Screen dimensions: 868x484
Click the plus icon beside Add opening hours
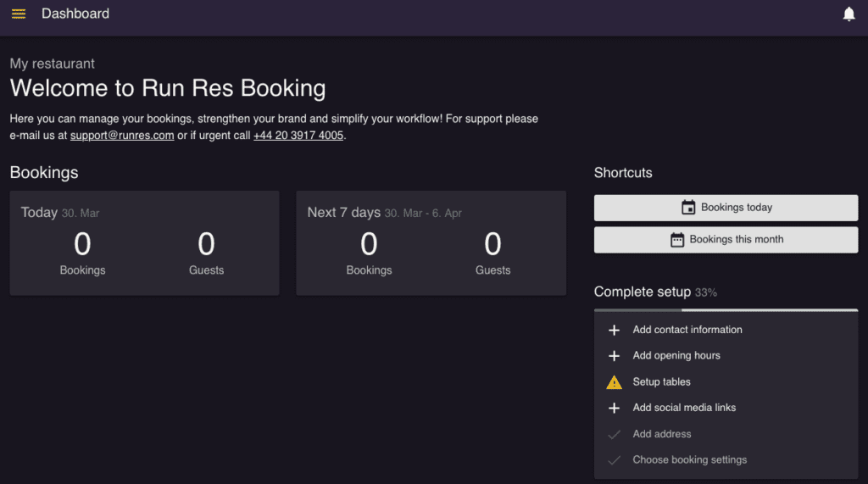tap(614, 356)
